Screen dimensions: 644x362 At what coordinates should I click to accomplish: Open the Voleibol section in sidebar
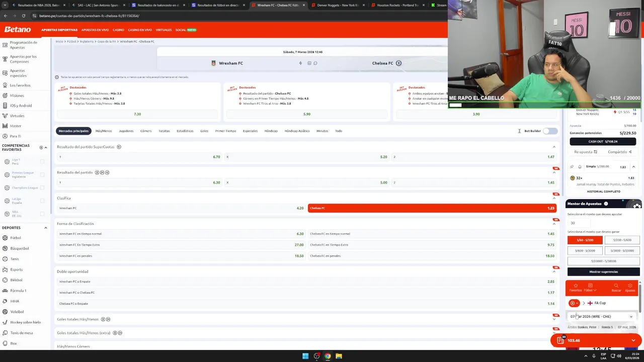(x=17, y=312)
